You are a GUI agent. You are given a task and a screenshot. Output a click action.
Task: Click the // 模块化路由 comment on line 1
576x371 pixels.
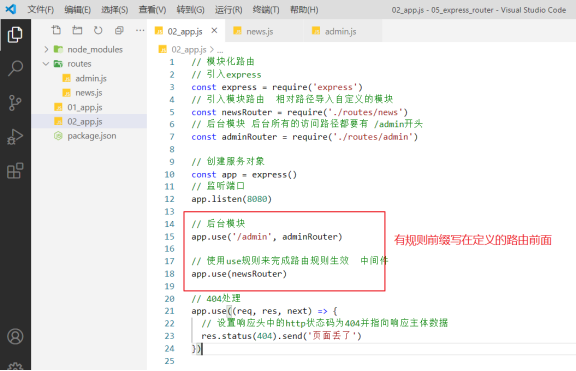(223, 61)
